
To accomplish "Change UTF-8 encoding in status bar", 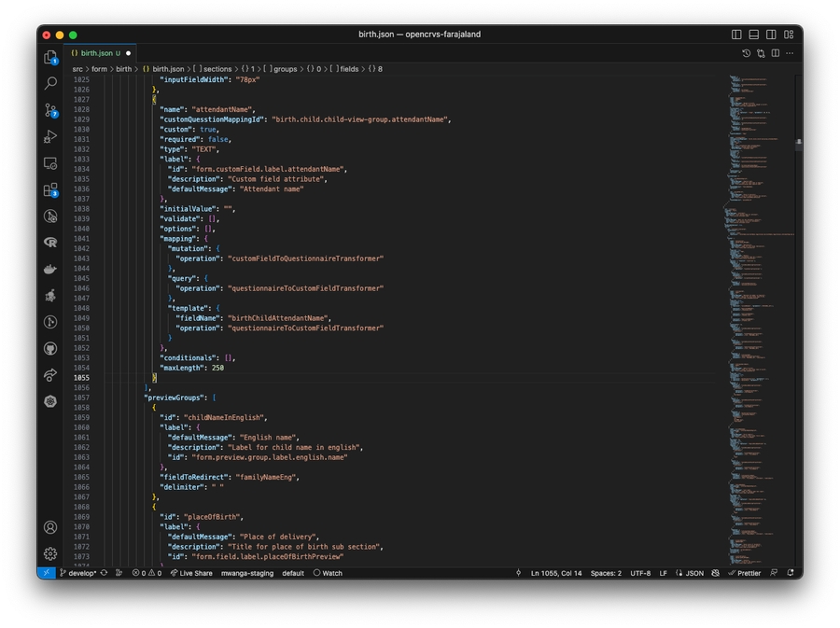I will tap(640, 573).
